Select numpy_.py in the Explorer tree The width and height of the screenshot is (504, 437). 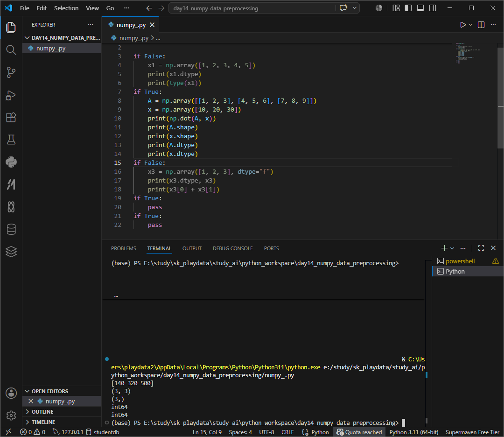pos(62,48)
